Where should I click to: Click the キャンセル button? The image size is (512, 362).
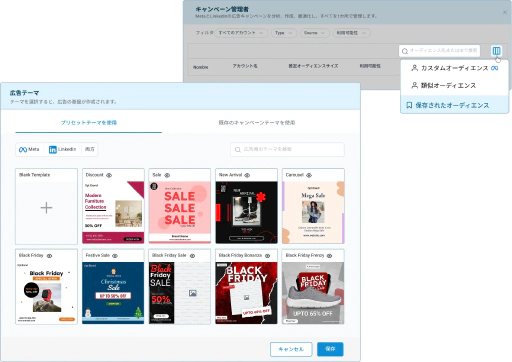291,349
